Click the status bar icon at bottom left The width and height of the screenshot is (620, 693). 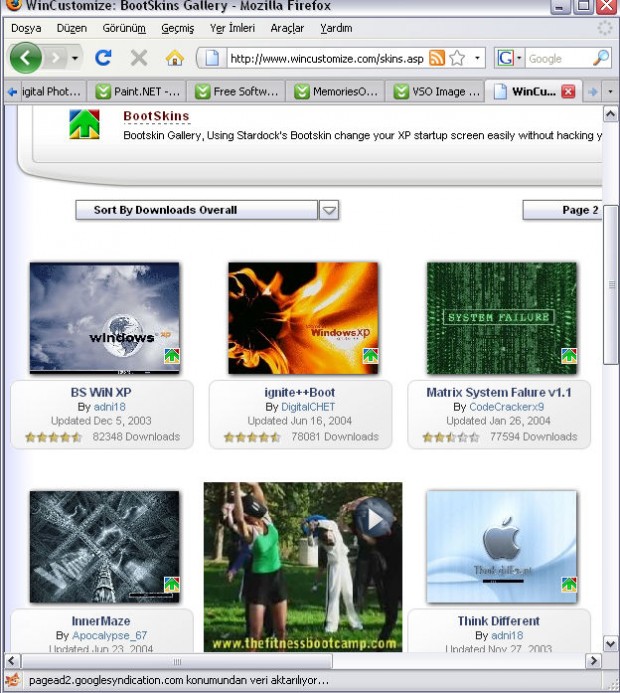point(13,680)
